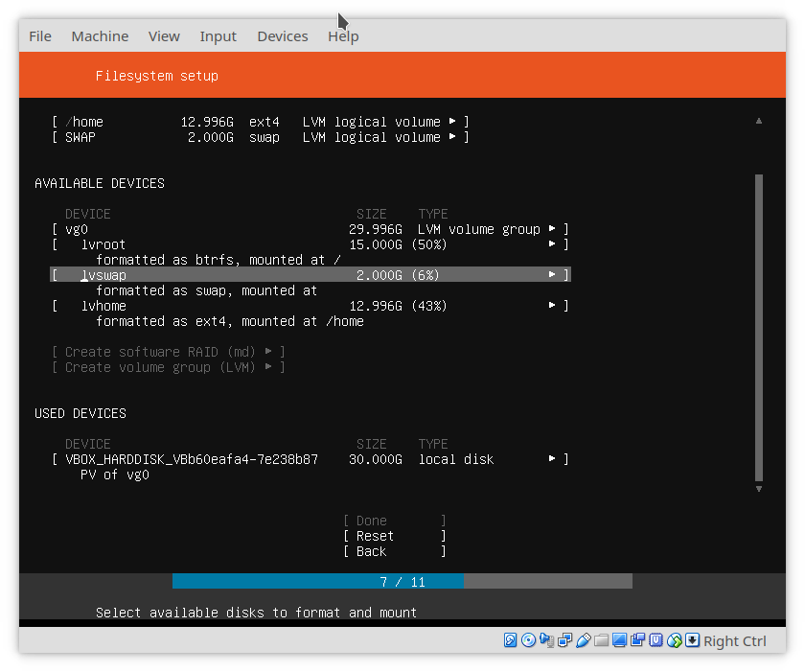The width and height of the screenshot is (805, 672).
Task: Click the hard disk activity status icon
Action: point(510,640)
